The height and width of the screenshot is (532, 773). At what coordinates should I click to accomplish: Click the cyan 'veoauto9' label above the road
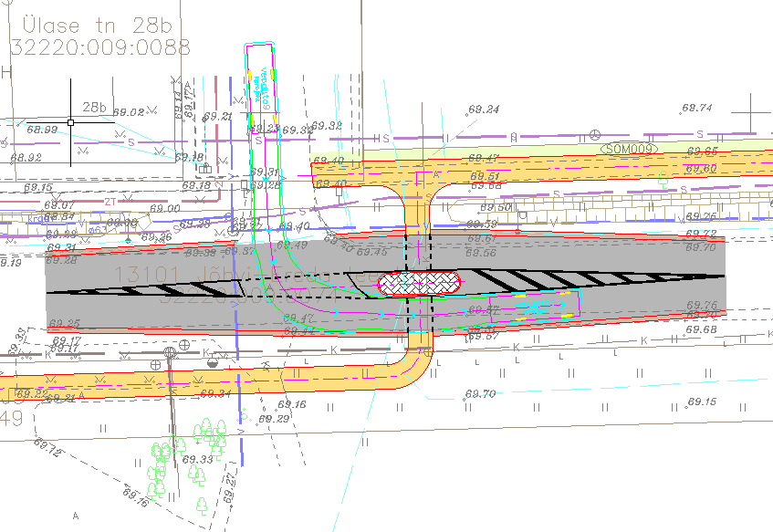click(265, 89)
